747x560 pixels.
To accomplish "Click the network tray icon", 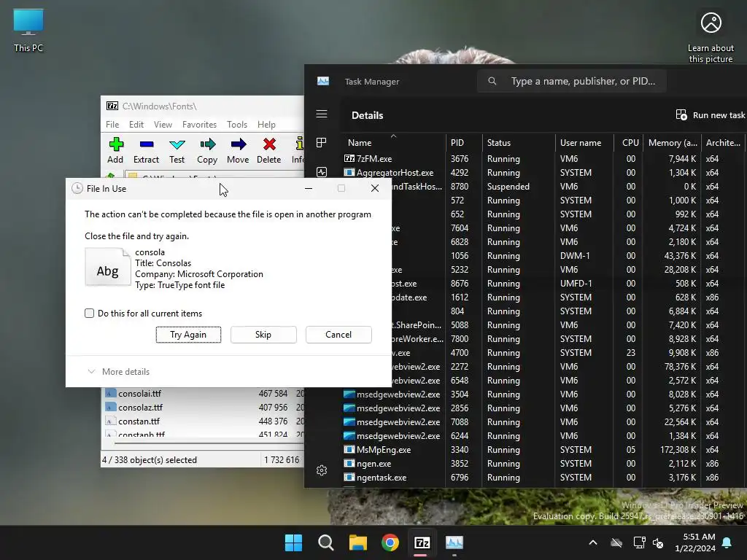I will (x=639, y=542).
